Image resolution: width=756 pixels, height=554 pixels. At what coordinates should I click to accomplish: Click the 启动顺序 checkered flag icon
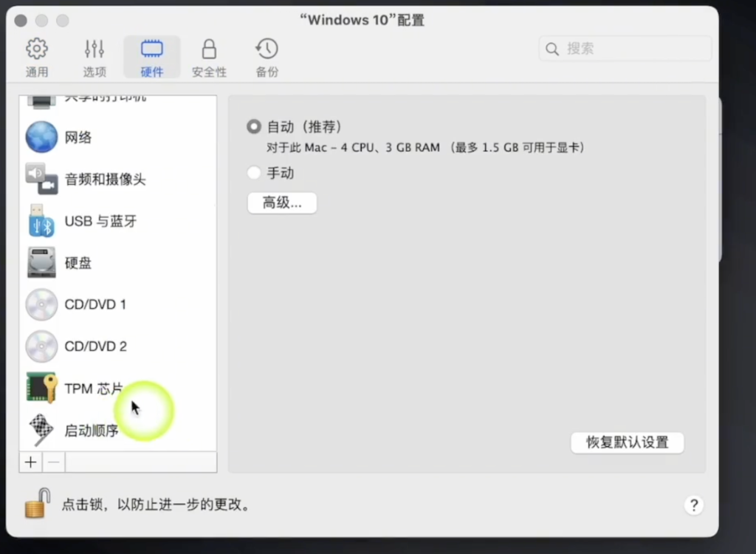pyautogui.click(x=41, y=429)
